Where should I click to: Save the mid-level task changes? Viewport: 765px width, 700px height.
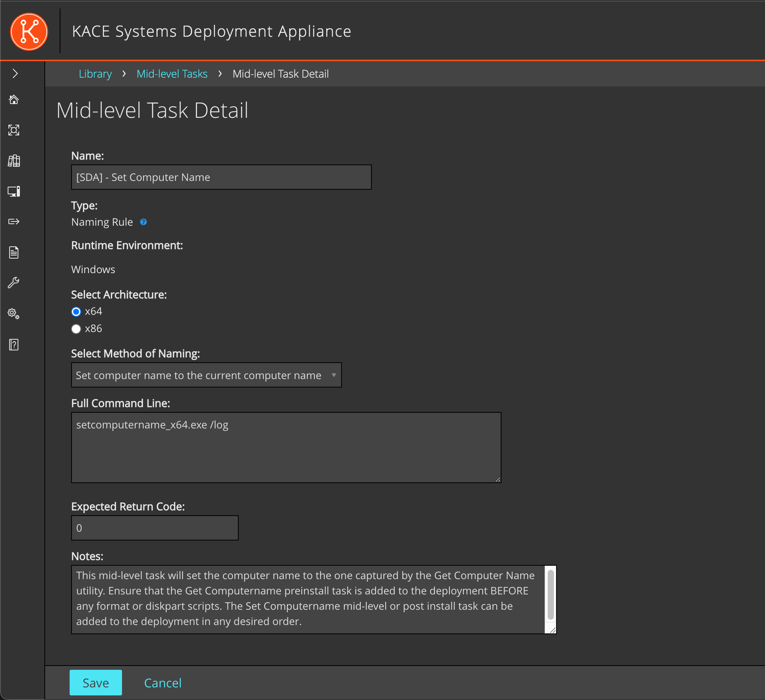coord(96,682)
